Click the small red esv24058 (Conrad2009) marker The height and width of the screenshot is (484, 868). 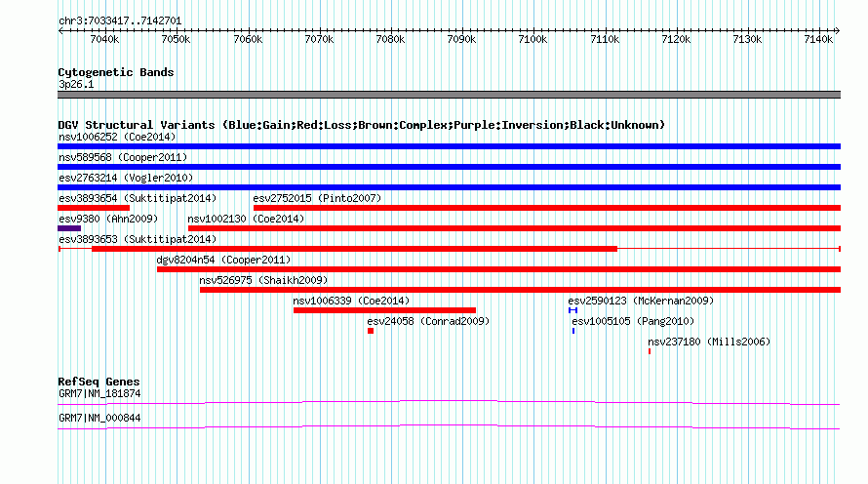(x=371, y=331)
